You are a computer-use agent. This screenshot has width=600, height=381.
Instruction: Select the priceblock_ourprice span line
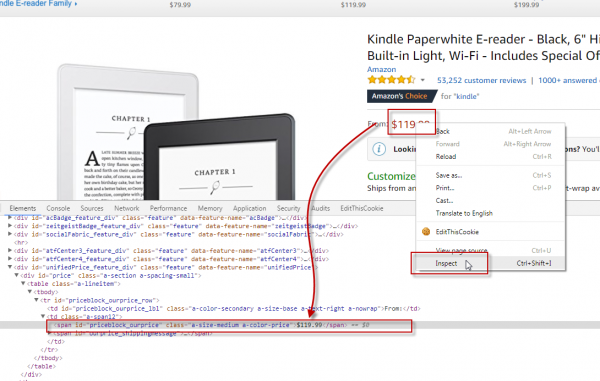click(229, 325)
